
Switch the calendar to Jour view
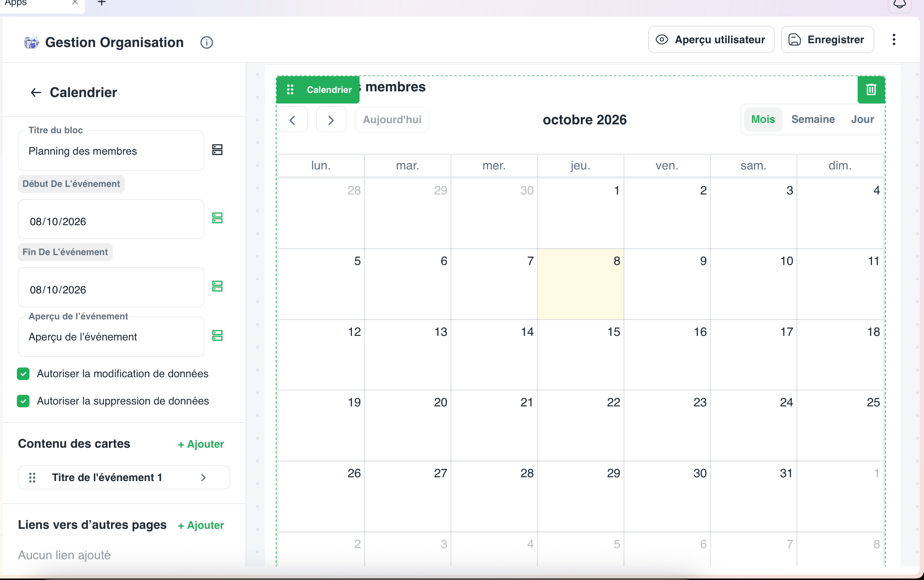[x=862, y=119]
